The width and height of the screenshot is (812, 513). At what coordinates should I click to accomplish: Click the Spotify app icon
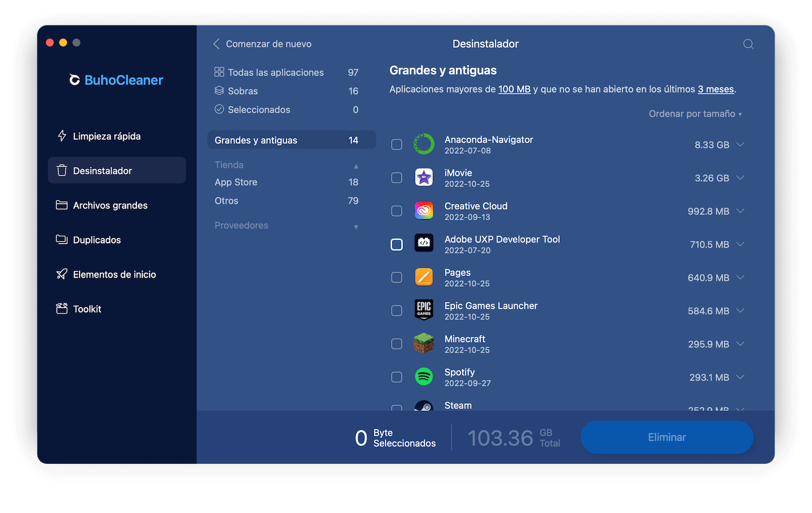click(x=424, y=377)
